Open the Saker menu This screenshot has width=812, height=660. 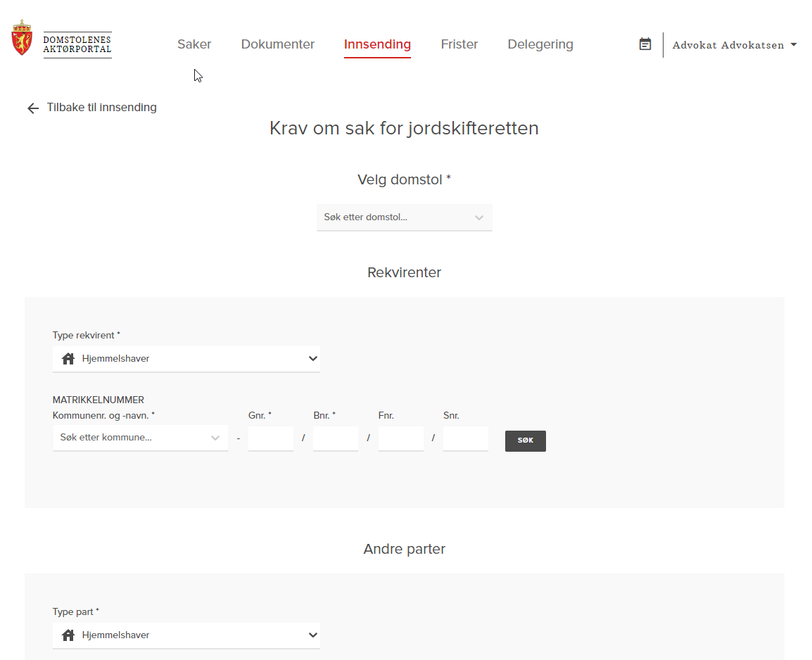click(194, 44)
